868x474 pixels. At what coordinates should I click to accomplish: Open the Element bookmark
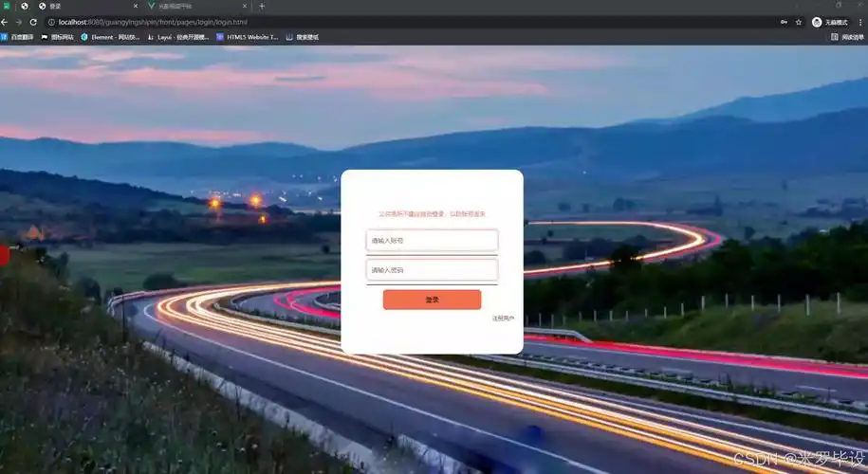[110, 37]
